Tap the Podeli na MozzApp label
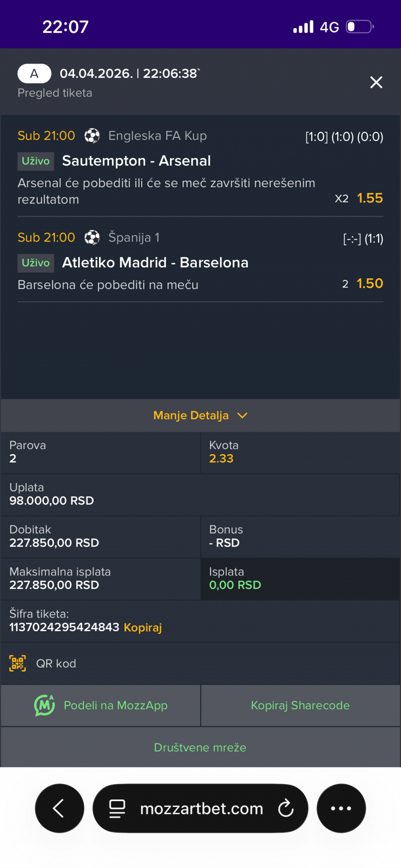Viewport: 401px width, 868px height. pyautogui.click(x=116, y=705)
